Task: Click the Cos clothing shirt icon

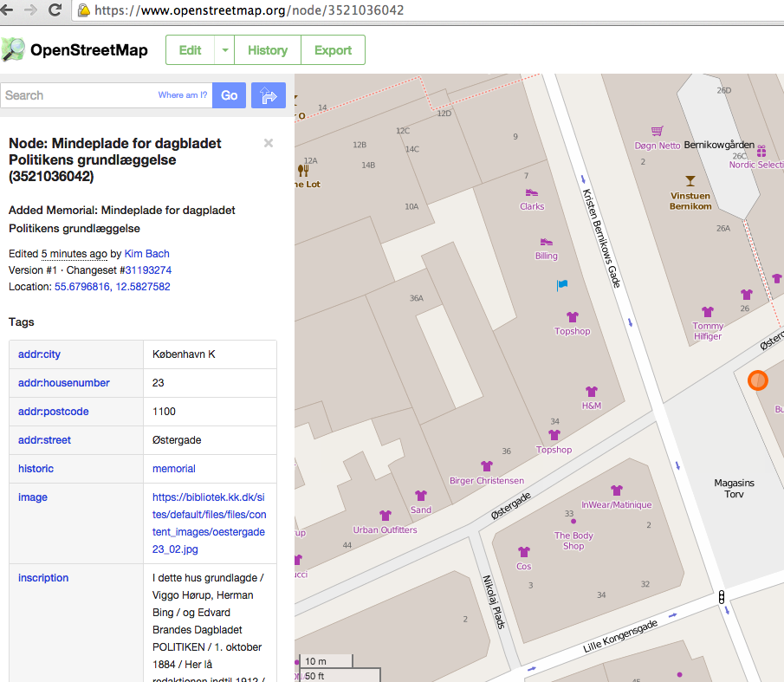Action: (523, 552)
